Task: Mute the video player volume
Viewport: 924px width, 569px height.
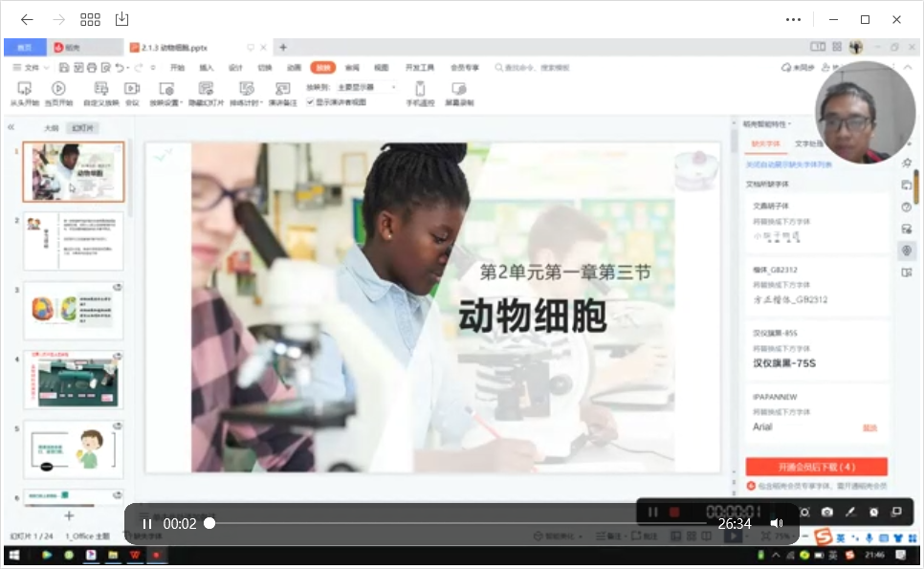Action: click(776, 523)
